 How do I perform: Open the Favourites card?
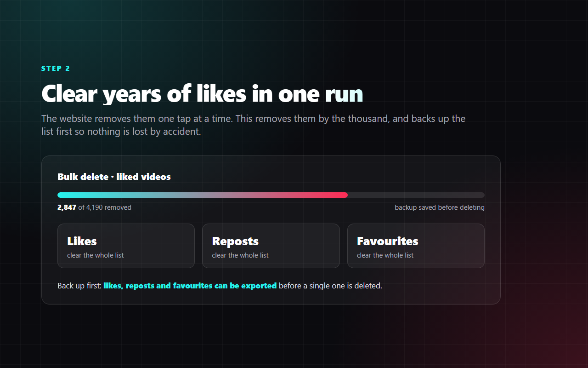pyautogui.click(x=416, y=246)
